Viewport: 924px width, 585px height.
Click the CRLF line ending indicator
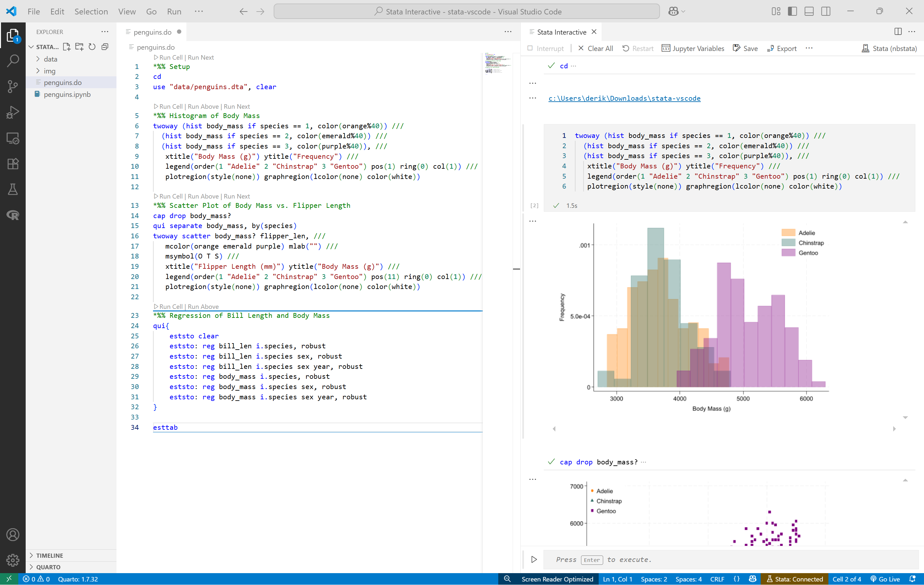717,579
